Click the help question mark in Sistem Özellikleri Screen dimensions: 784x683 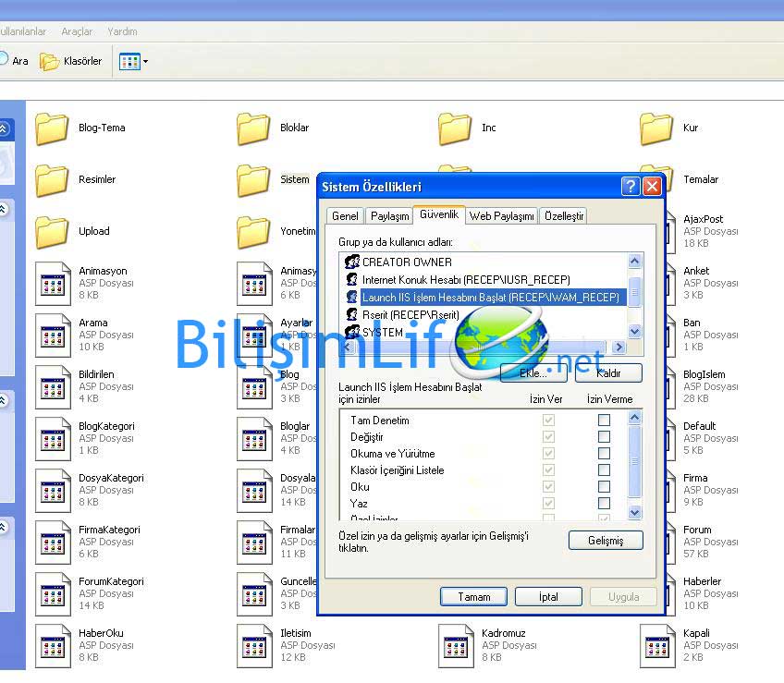(x=631, y=187)
